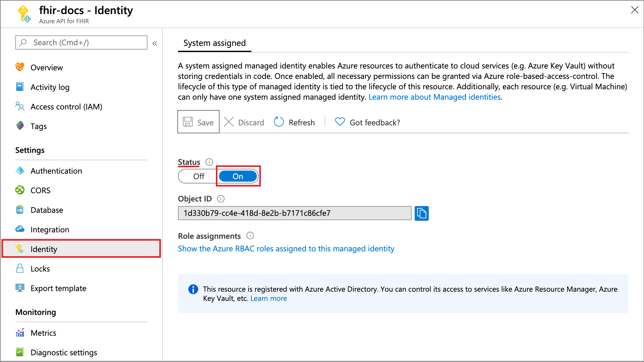The height and width of the screenshot is (362, 644).
Task: Select the System assigned tab
Action: pos(214,43)
